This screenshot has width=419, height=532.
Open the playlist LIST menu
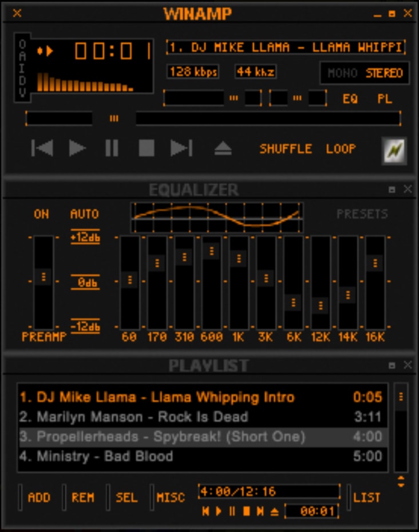coord(366,497)
